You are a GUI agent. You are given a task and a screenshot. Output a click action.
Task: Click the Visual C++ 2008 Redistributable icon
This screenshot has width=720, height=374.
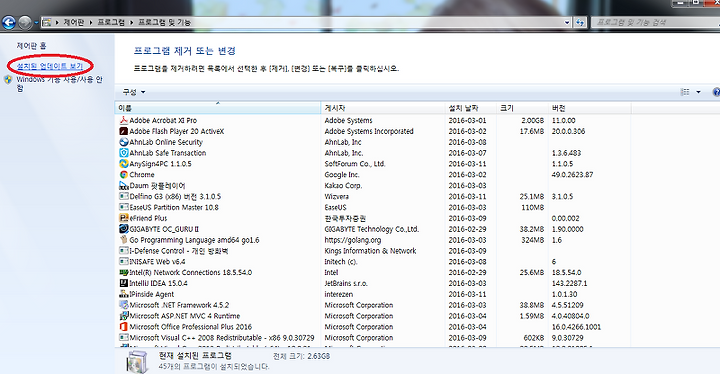click(124, 338)
